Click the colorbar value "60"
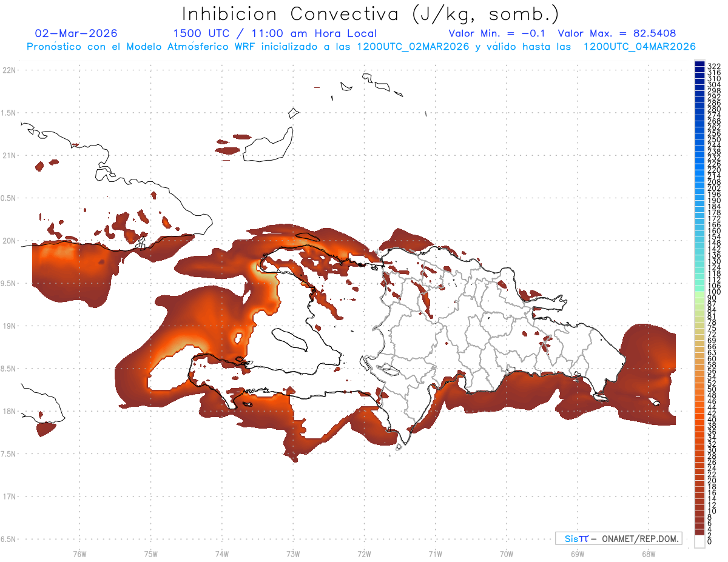This screenshot has height=562, width=728. [712, 359]
